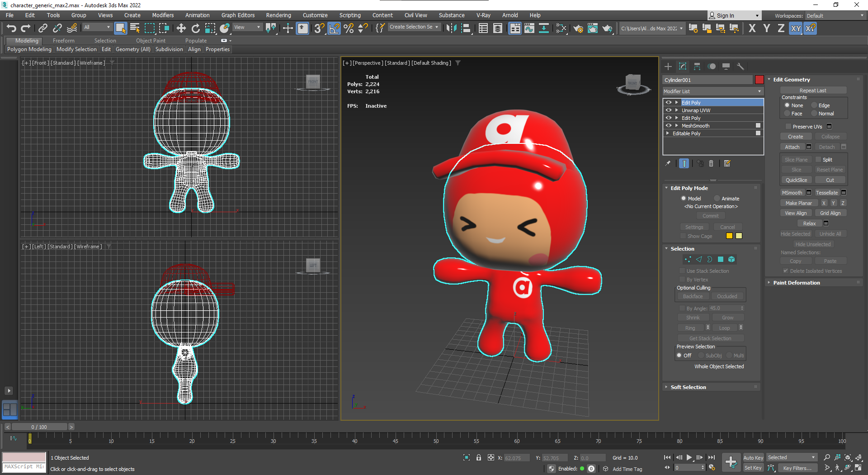The height and width of the screenshot is (475, 868).
Task: Click the Make Planar button
Action: pos(798,203)
